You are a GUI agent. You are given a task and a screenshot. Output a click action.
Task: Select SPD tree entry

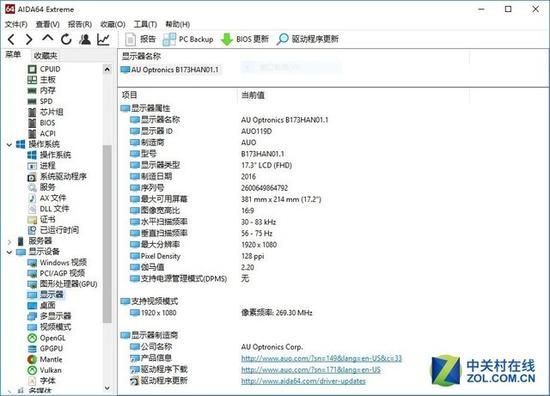click(x=40, y=101)
